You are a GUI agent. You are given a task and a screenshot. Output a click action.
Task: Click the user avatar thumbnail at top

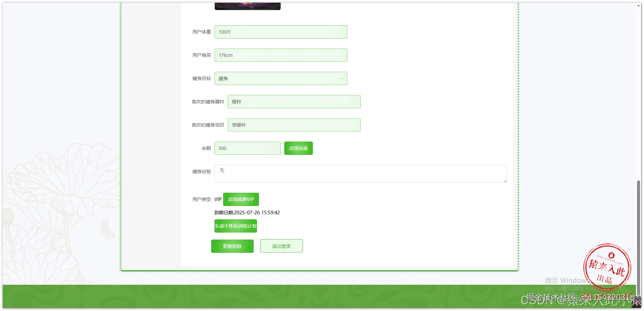click(x=247, y=6)
